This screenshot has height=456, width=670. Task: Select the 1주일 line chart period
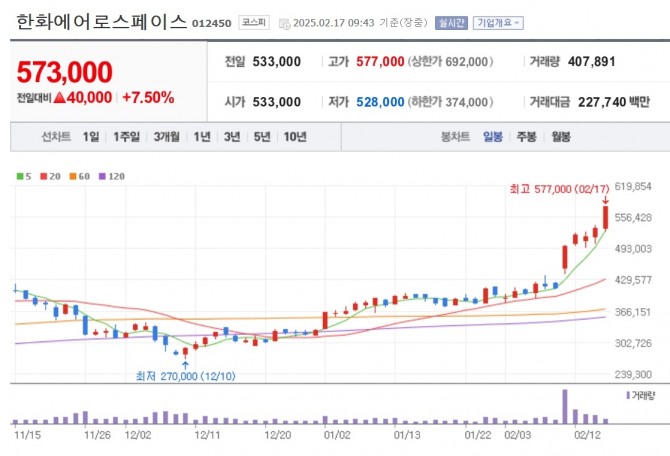(x=127, y=136)
